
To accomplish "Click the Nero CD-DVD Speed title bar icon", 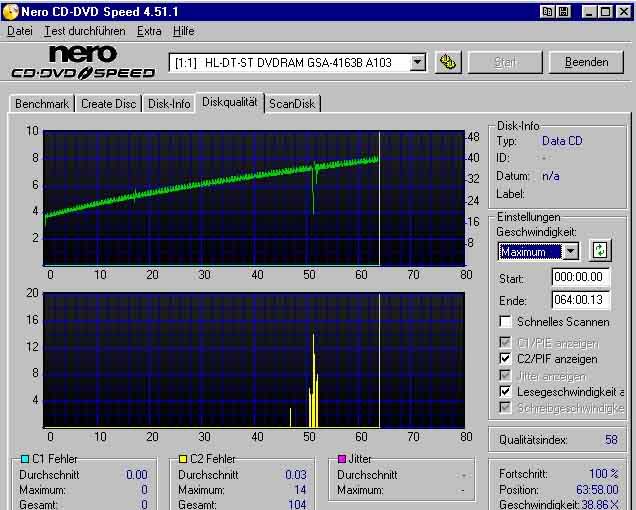I will (x=11, y=11).
